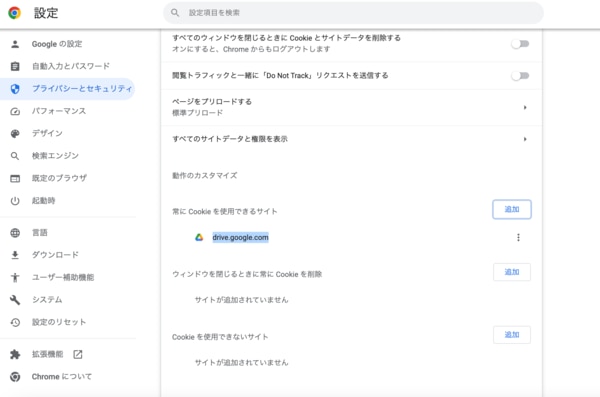Click the 動作のカスタマイズ heading

point(205,176)
